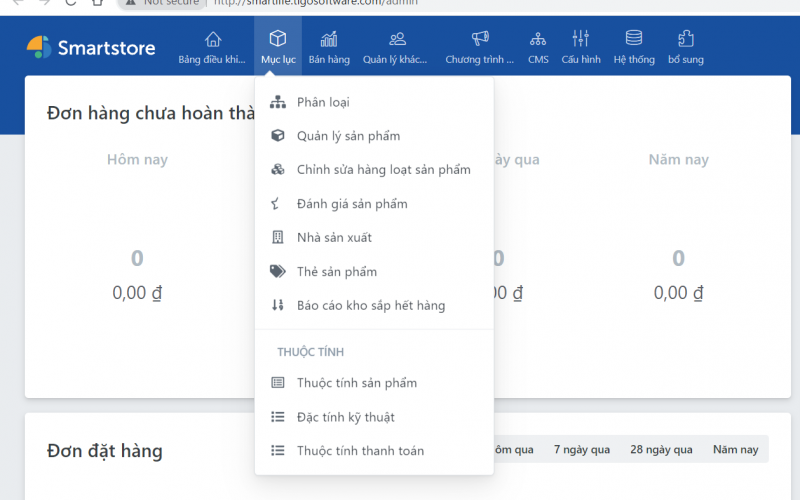Open the Chương trình megaphone icon
This screenshot has height=500, width=800.
pos(480,38)
